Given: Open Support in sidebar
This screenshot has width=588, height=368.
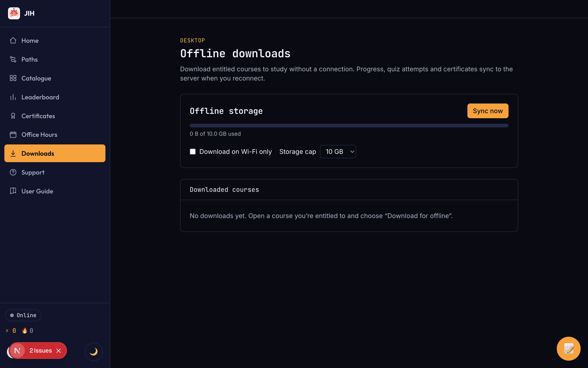Looking at the screenshot, I should [x=55, y=172].
